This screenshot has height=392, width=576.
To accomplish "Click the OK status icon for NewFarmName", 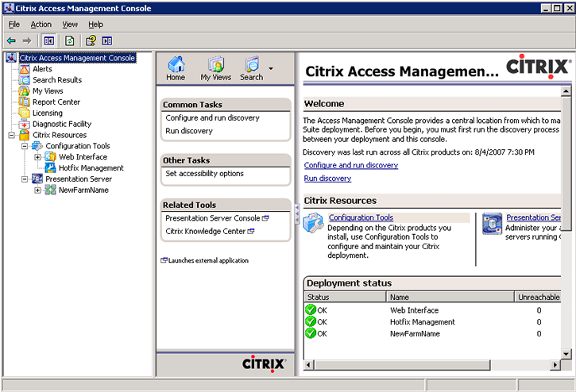I will (311, 333).
